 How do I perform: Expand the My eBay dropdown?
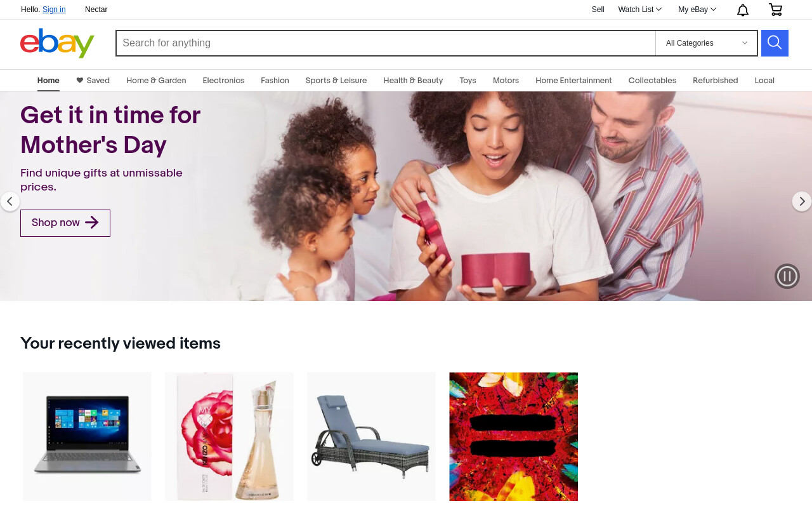[x=697, y=10]
